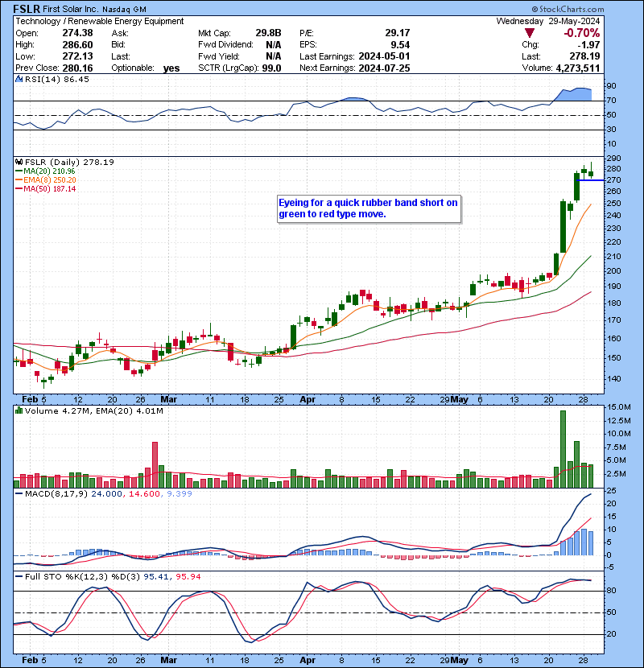This screenshot has width=644, height=668.
Task: Click the Next Earnings date 2024-07-25
Action: tap(385, 68)
